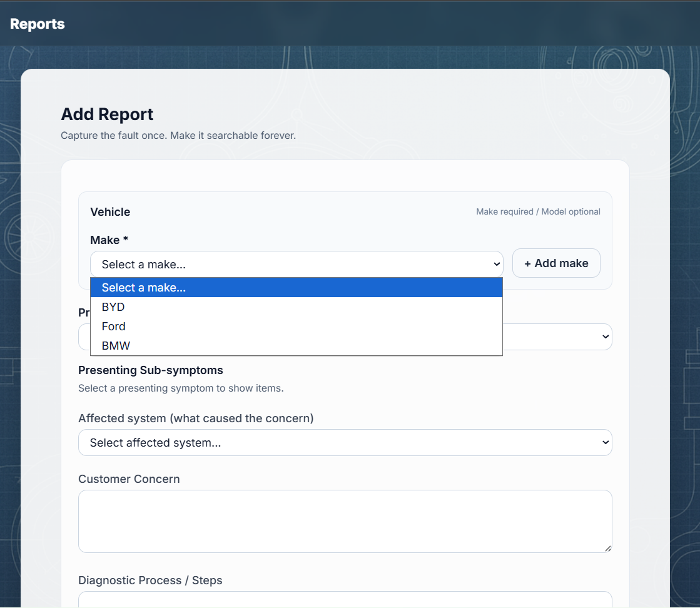Click the Vehicle section header
The height and width of the screenshot is (608, 700).
pyautogui.click(x=110, y=211)
